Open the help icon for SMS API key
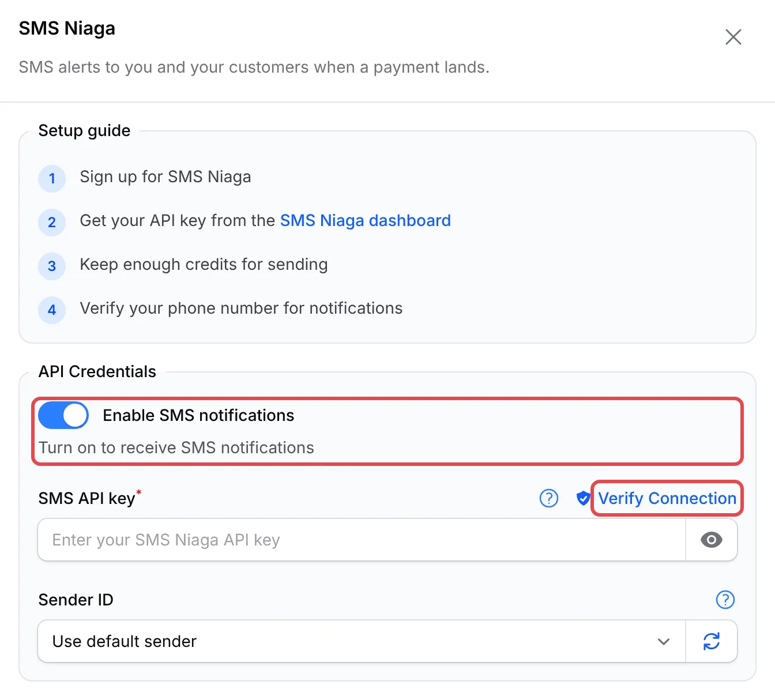The width and height of the screenshot is (775, 700). pyautogui.click(x=549, y=498)
